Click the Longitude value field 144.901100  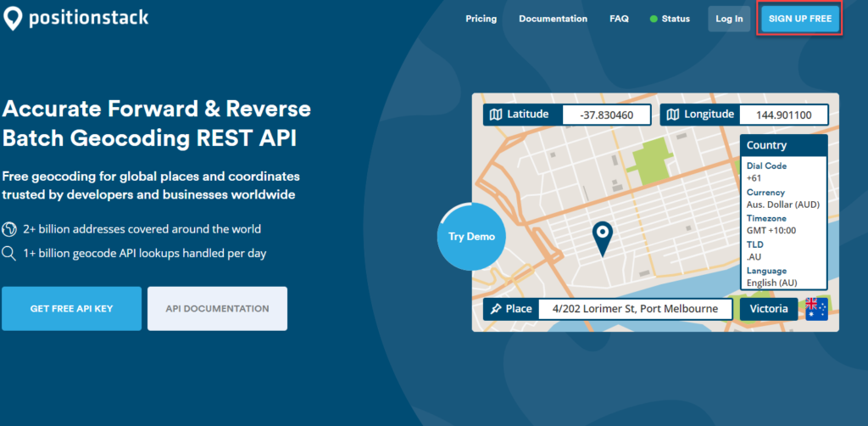click(783, 115)
